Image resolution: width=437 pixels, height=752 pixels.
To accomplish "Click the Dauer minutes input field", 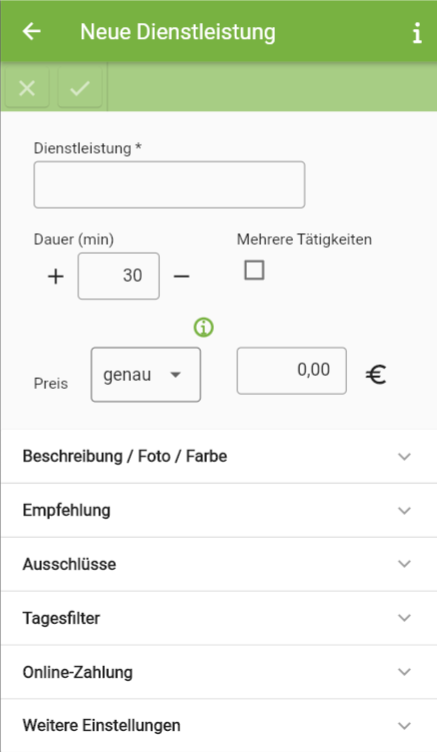I will [118, 276].
